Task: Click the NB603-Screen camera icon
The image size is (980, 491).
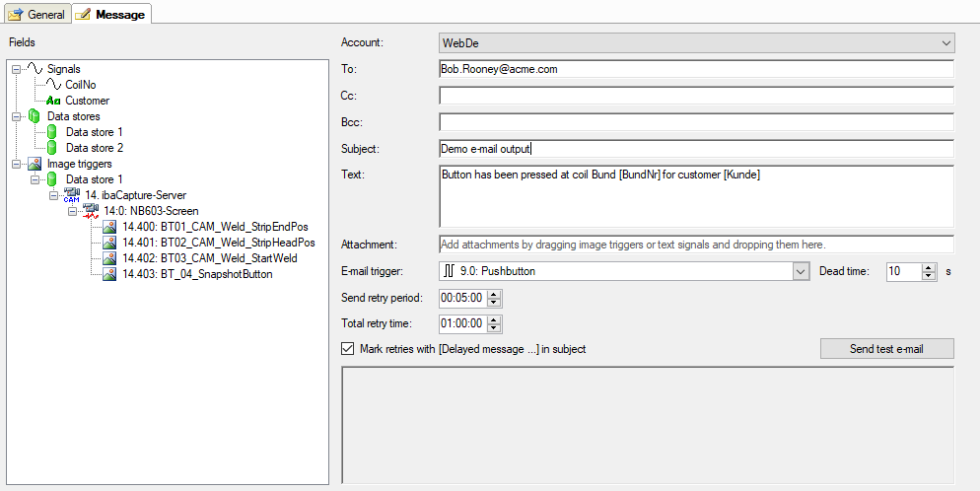Action: (91, 211)
